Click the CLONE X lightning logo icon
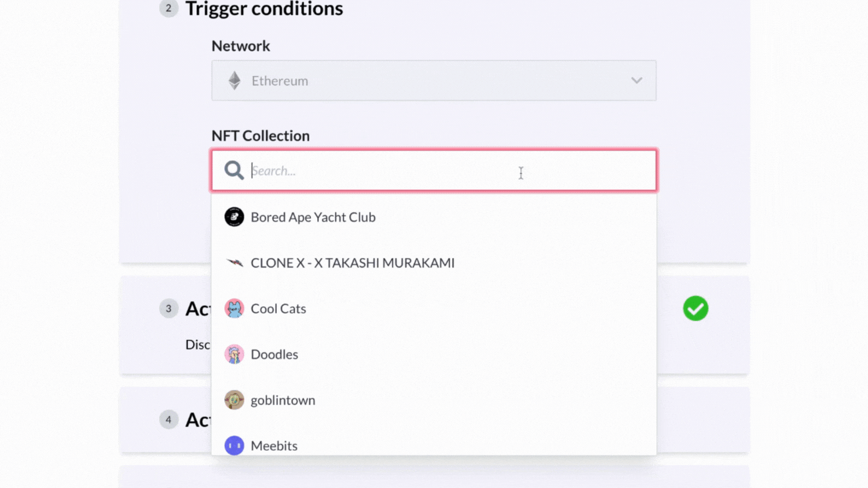 click(x=234, y=263)
